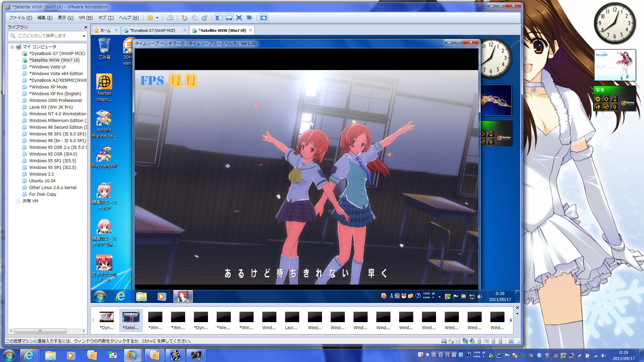
Task: Click the send Ctrl+Alt+Del toolbar icon
Action: click(170, 18)
